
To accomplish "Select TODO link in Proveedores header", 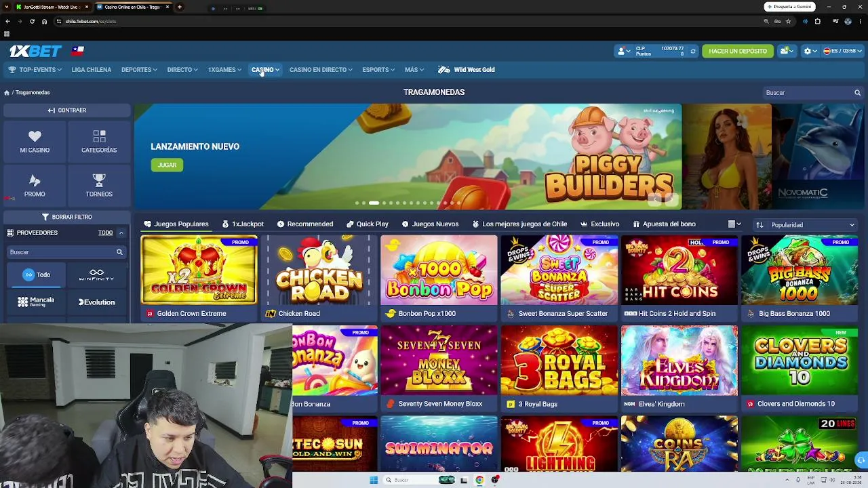I will [x=105, y=233].
